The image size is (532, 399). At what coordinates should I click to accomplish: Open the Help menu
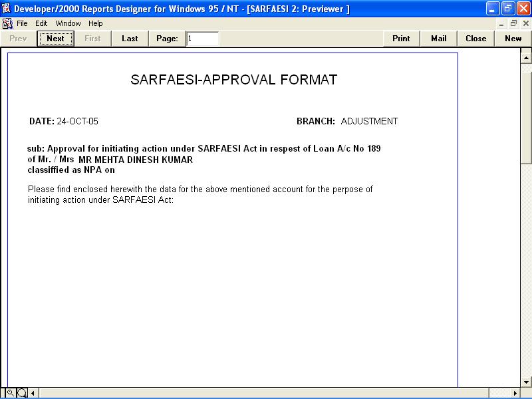pyautogui.click(x=96, y=23)
